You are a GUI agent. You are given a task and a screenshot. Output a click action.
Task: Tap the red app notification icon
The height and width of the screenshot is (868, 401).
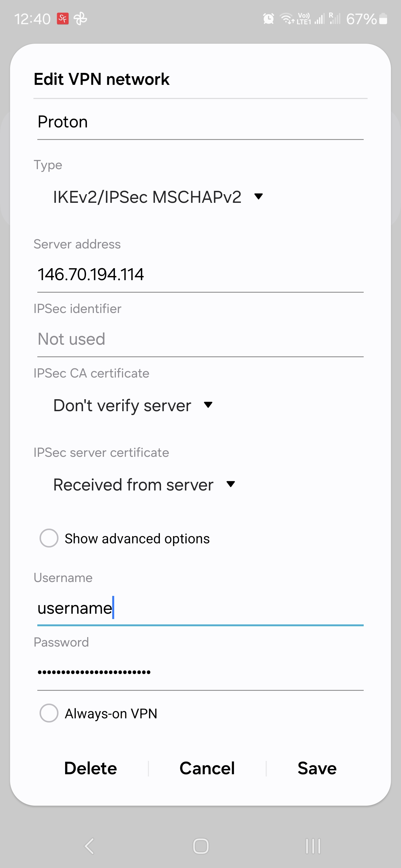[63, 19]
